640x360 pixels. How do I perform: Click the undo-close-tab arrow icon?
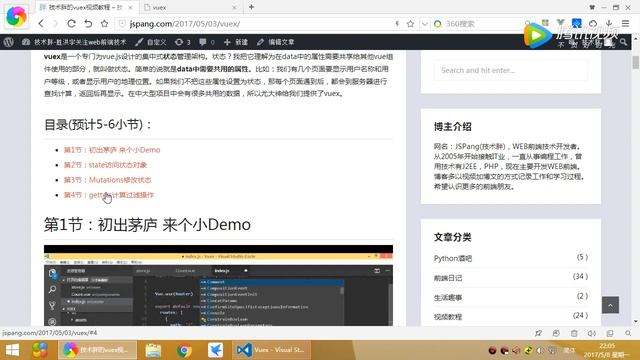click(88, 24)
